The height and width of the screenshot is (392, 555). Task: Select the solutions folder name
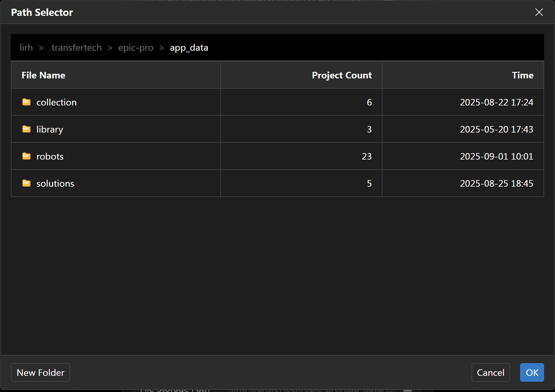click(x=55, y=184)
